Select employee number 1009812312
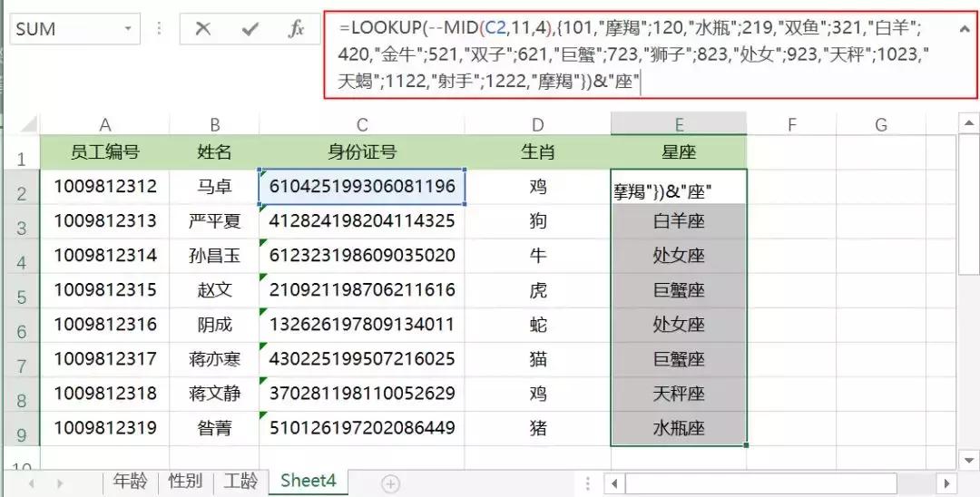This screenshot has height=497, width=980. click(105, 186)
